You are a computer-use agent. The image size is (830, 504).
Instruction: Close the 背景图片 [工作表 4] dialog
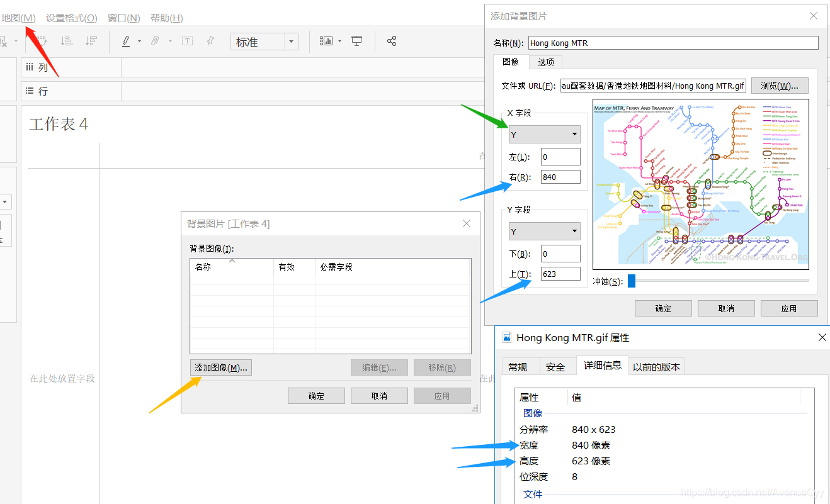coord(467,223)
